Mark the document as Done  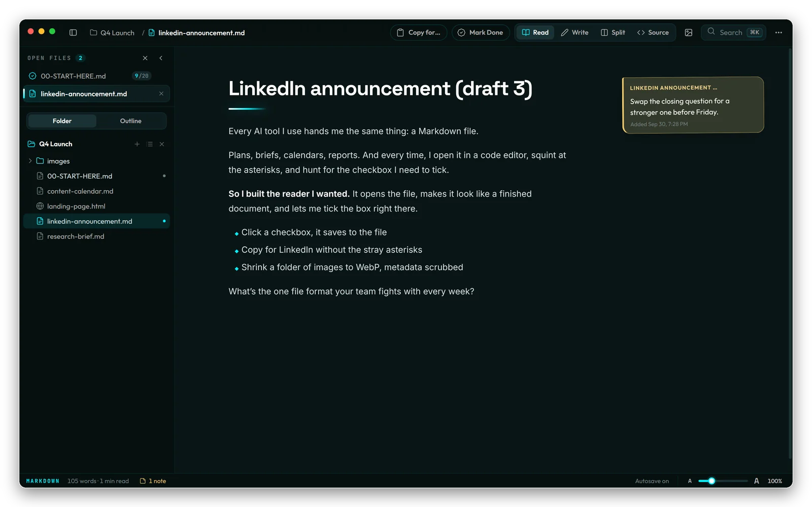481,32
